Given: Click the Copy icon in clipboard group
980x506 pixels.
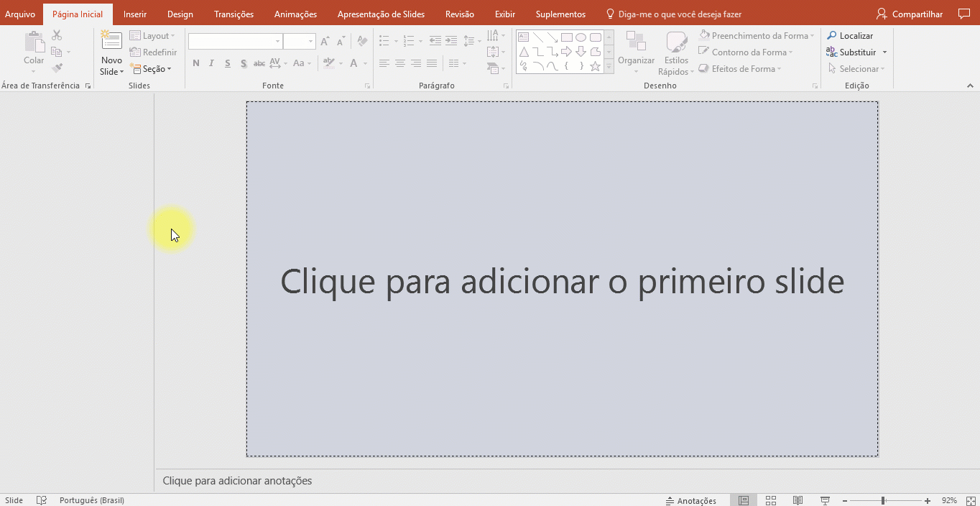Looking at the screenshot, I should [x=57, y=52].
